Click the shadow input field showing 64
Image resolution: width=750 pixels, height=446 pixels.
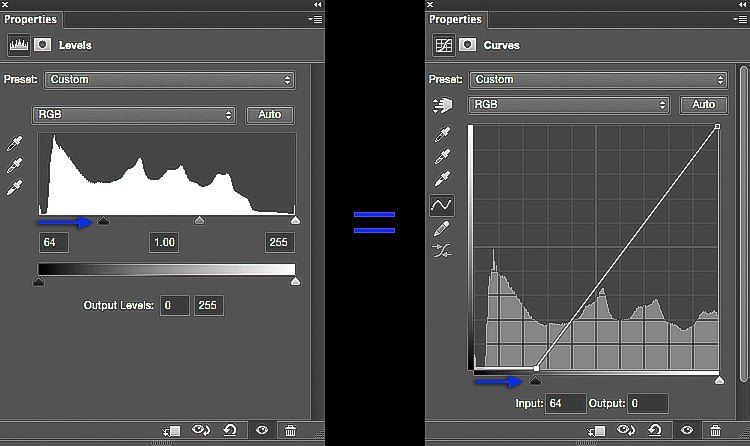point(54,243)
